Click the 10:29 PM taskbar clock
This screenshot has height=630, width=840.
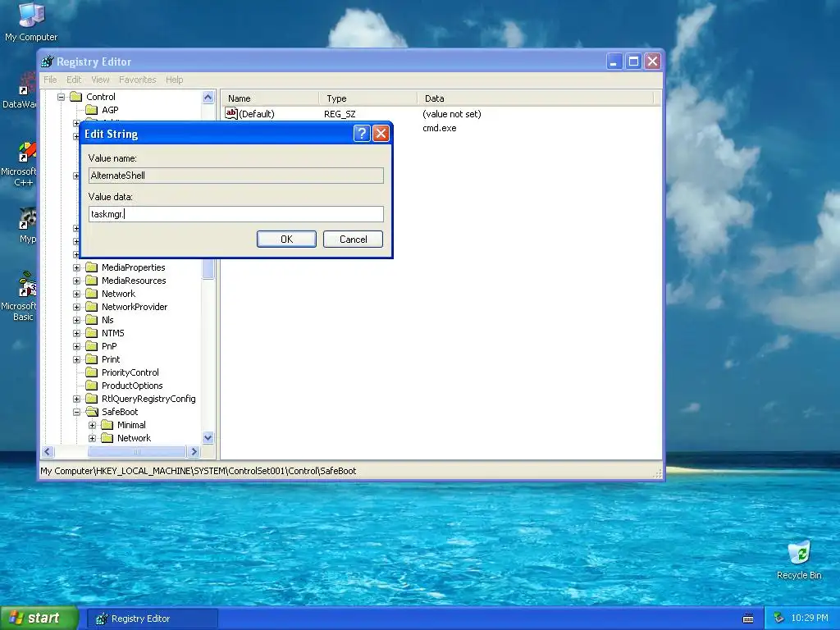(x=810, y=618)
